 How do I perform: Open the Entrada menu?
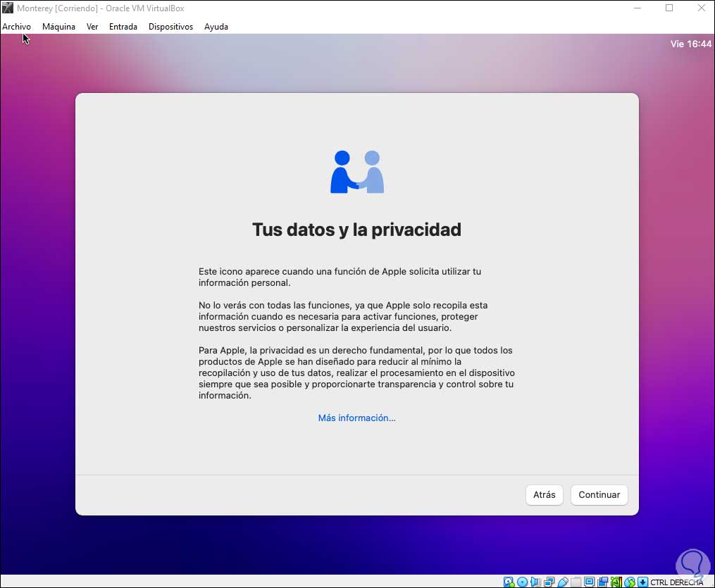pos(123,27)
